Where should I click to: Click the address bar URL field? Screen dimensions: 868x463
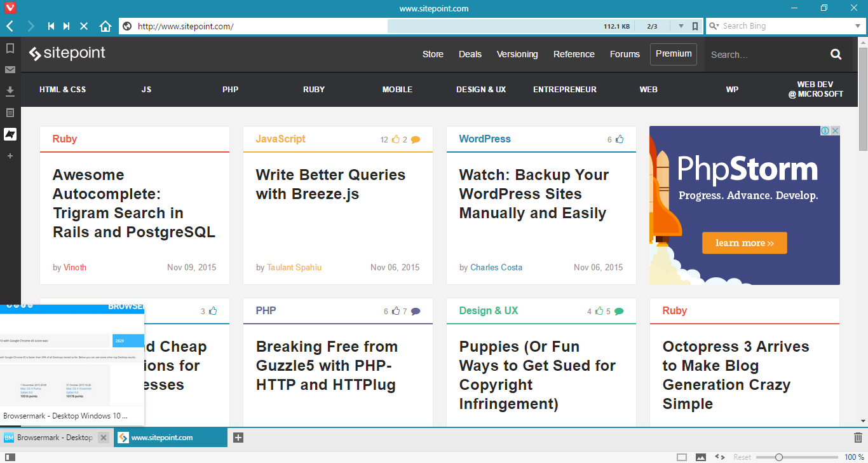click(254, 26)
